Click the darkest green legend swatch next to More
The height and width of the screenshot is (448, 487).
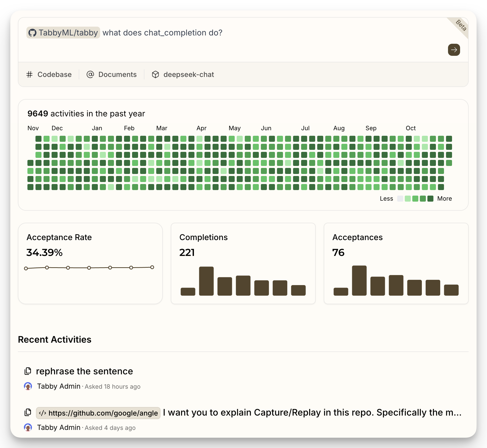[430, 199]
